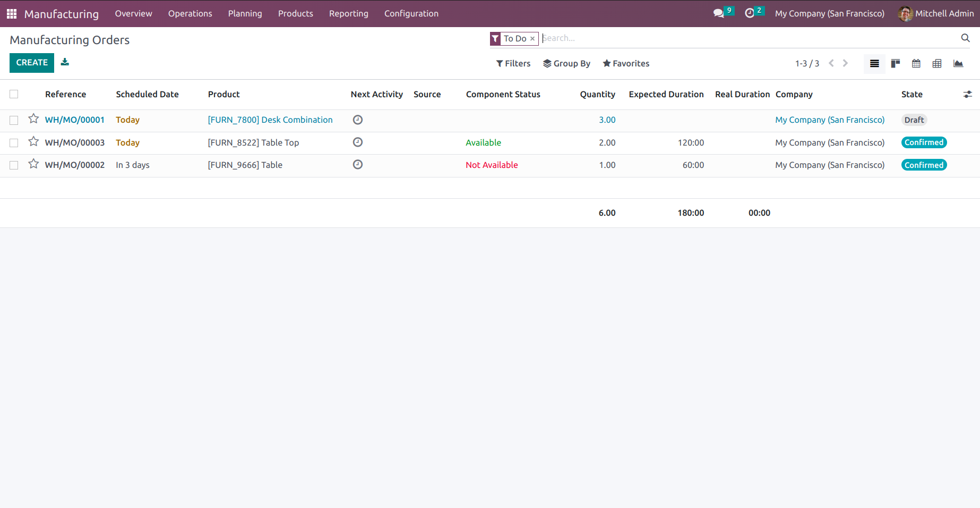Open the conversations chat icon
Screen dimensions: 980x508
tap(719, 13)
